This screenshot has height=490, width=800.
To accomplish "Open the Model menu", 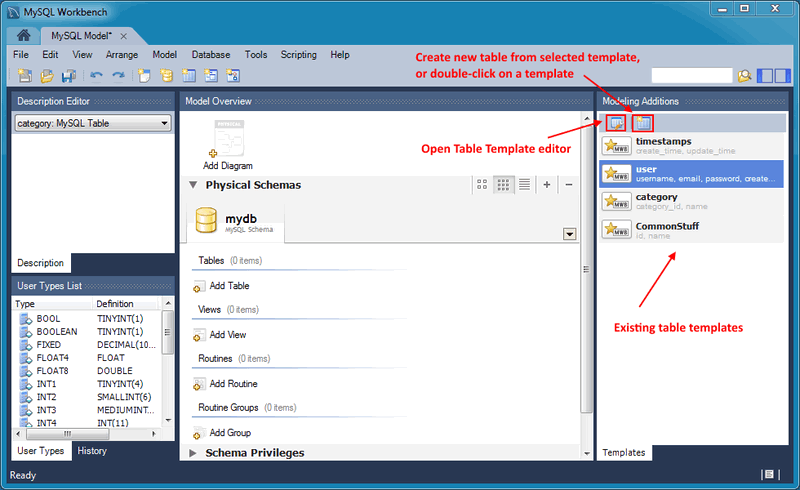I will click(x=164, y=55).
